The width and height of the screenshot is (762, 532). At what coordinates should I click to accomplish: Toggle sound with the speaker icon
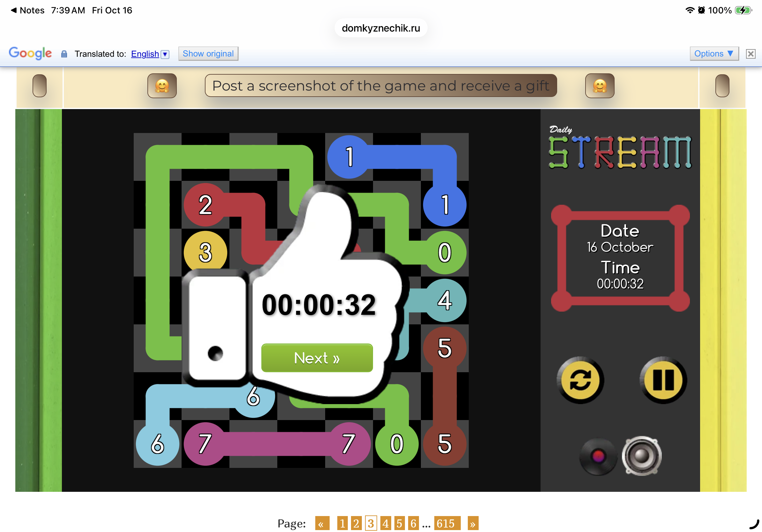tap(641, 456)
